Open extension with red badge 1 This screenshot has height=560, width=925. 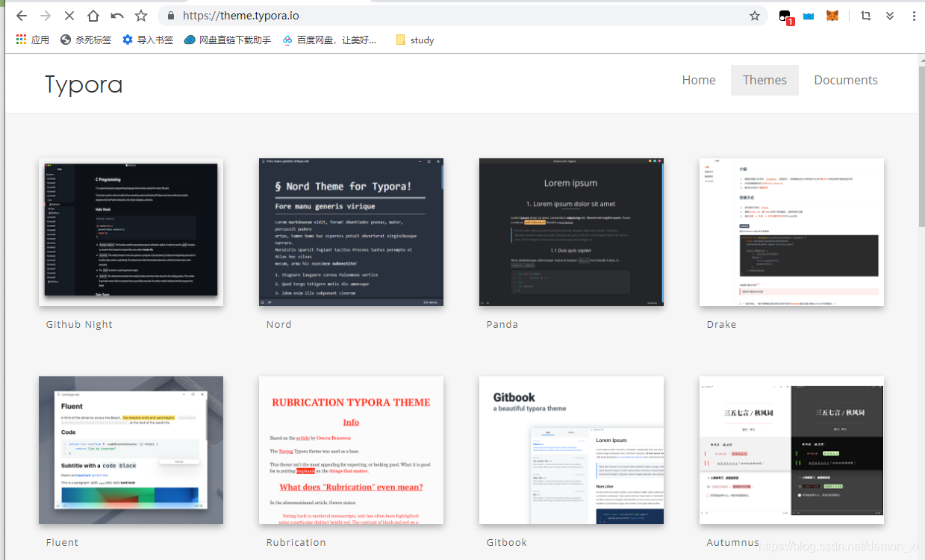pos(785,16)
